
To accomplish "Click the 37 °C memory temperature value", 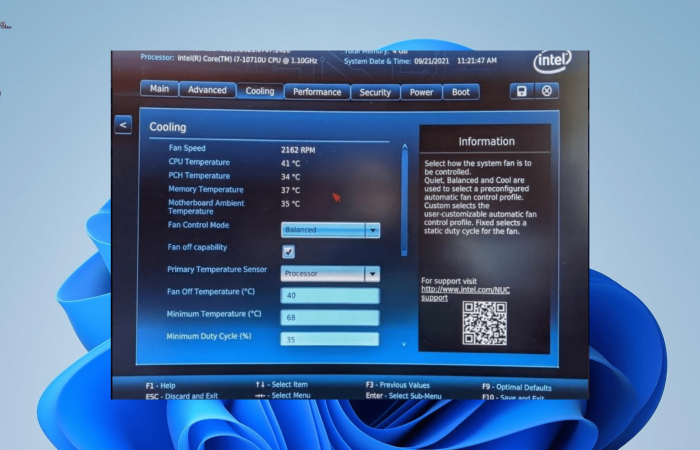I will (x=291, y=190).
